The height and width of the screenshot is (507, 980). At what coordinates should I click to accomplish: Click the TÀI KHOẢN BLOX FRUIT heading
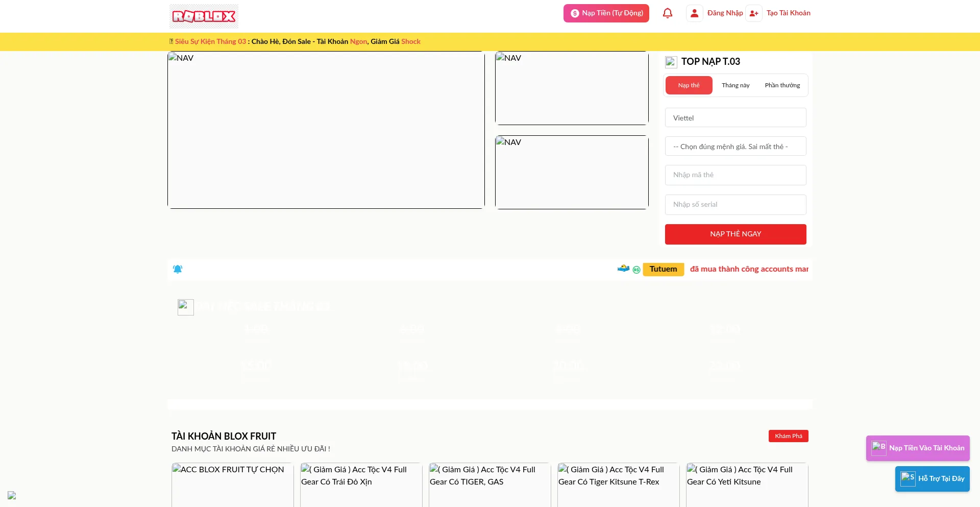[x=224, y=437]
